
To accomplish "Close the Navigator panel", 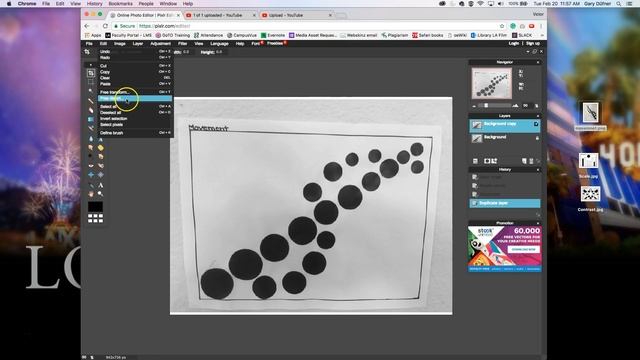I will click(x=538, y=62).
